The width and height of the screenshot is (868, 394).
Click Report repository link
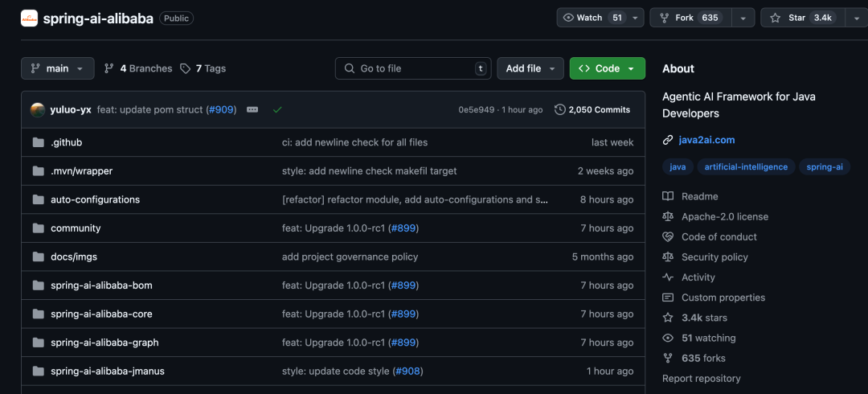[x=702, y=379]
